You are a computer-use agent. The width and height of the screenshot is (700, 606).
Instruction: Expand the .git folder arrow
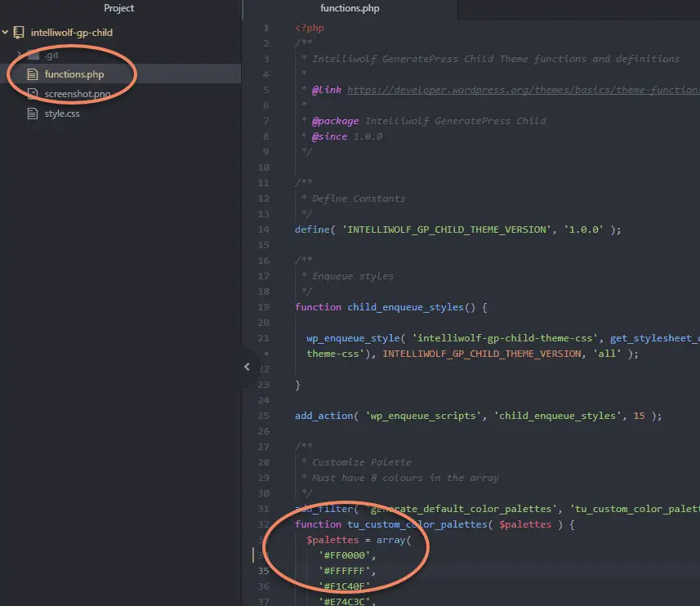tap(20, 55)
